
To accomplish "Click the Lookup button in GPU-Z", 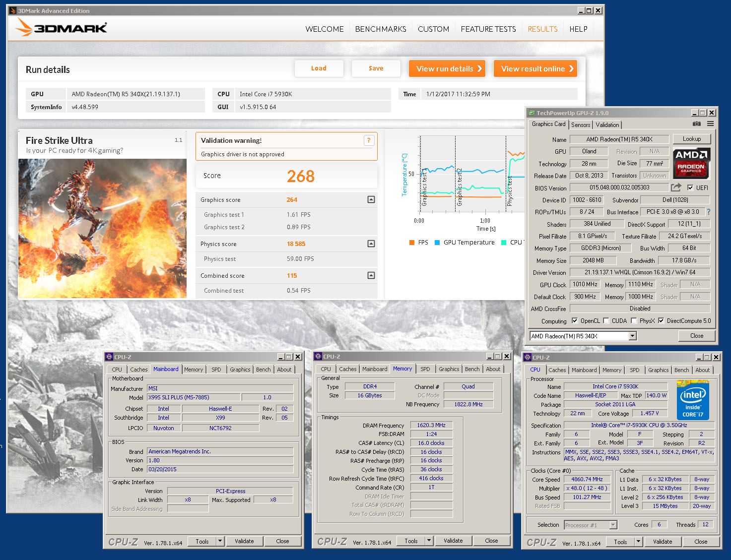I will click(691, 139).
